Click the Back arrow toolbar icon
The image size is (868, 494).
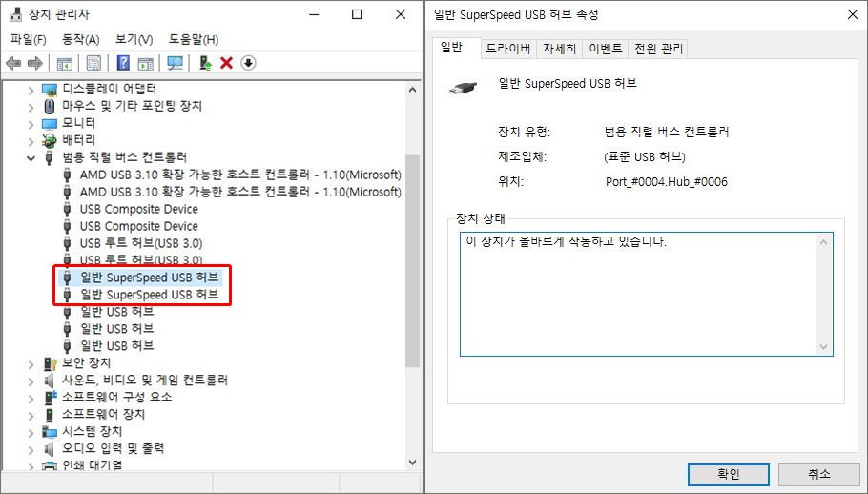coord(13,63)
